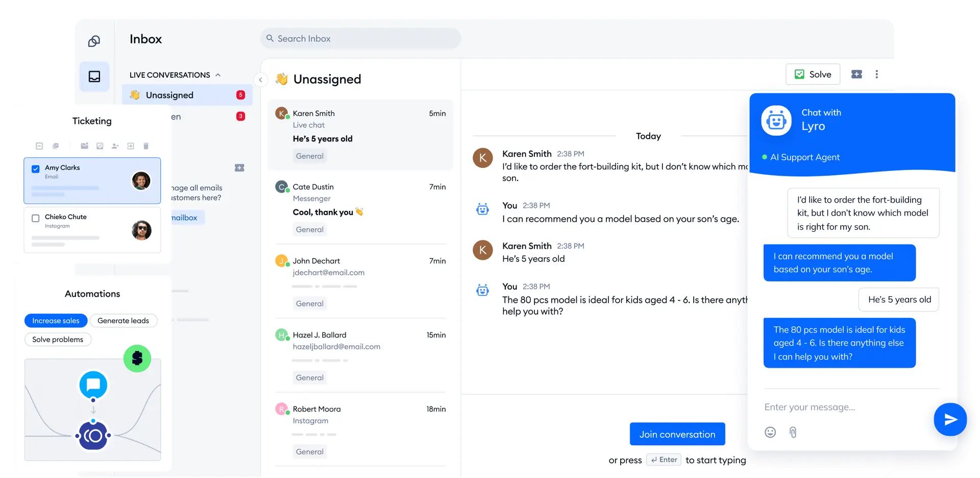Image resolution: width=980 pixels, height=478 pixels.
Task: Toggle selection with the checkmark toolbar icon
Action: tap(100, 146)
